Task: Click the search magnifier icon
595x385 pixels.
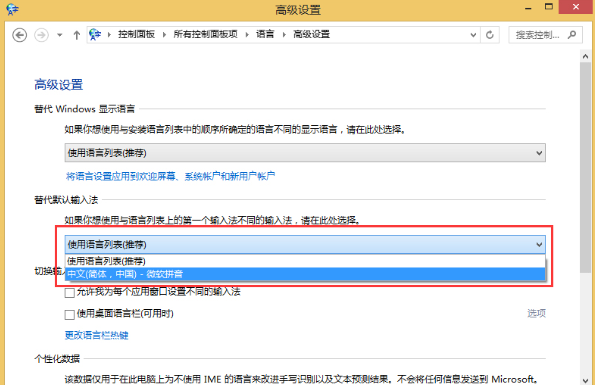Action: click(x=572, y=35)
